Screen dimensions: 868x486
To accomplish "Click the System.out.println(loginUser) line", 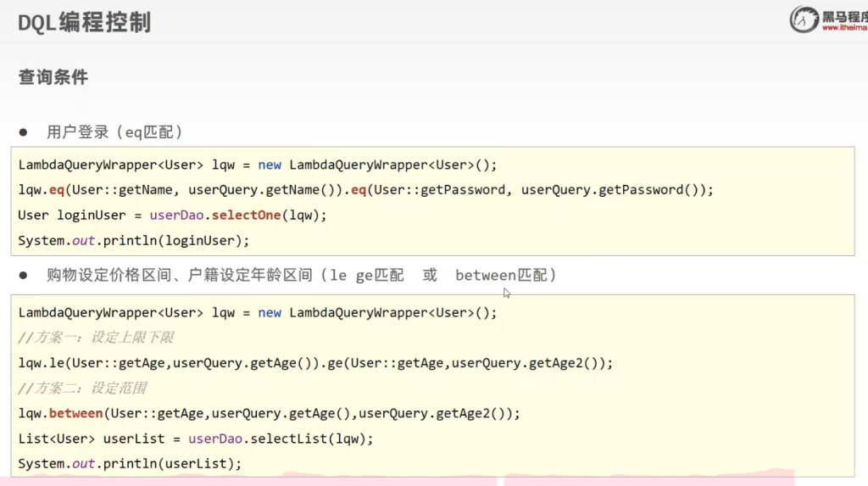I will coord(134,241).
